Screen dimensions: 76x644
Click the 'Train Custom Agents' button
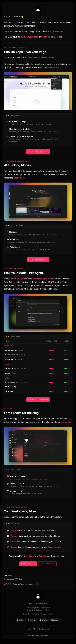click(38, 399)
